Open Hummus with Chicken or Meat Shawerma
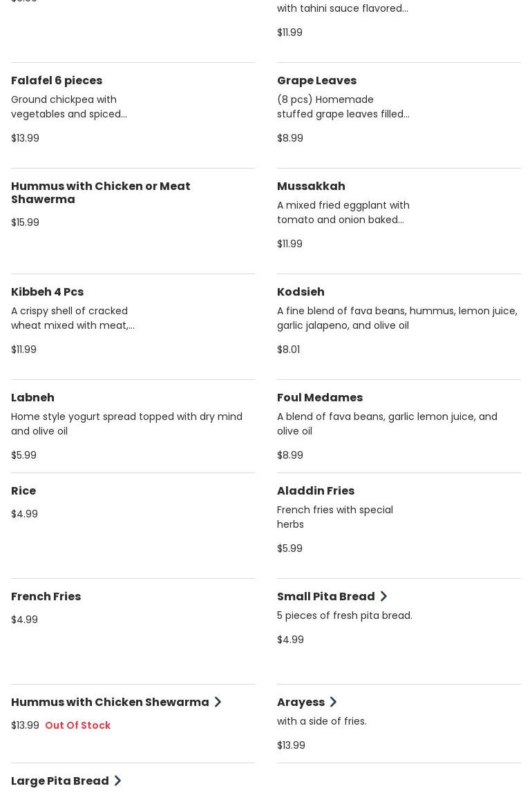 (x=100, y=192)
